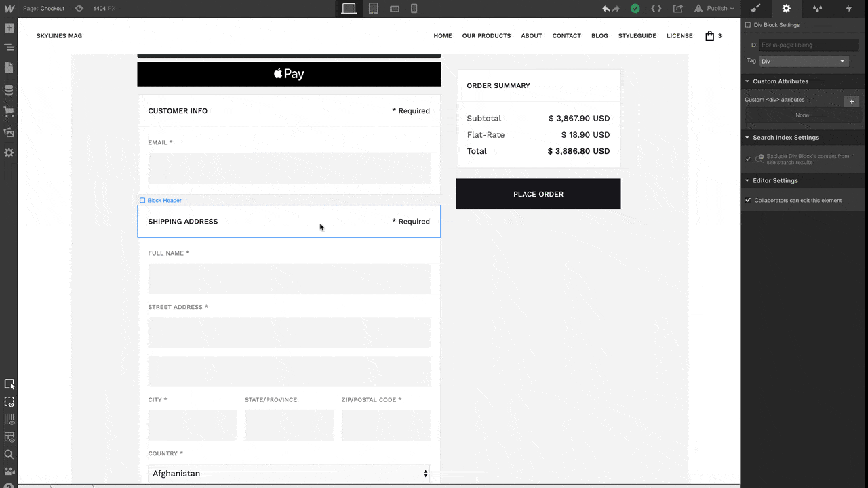The height and width of the screenshot is (488, 868).
Task: Click the Apple Pay button
Action: point(289,74)
